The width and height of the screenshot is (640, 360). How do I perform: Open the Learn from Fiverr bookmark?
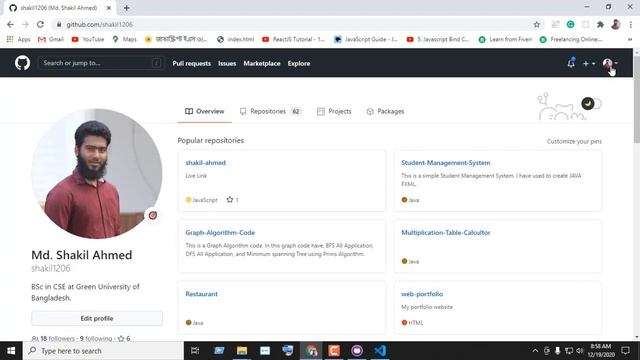coord(505,39)
